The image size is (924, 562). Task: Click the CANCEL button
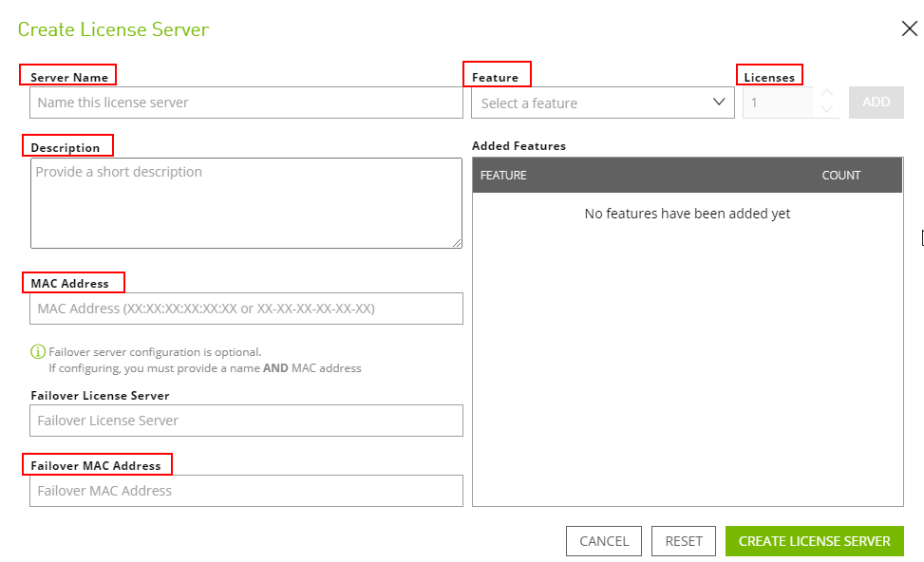click(604, 541)
